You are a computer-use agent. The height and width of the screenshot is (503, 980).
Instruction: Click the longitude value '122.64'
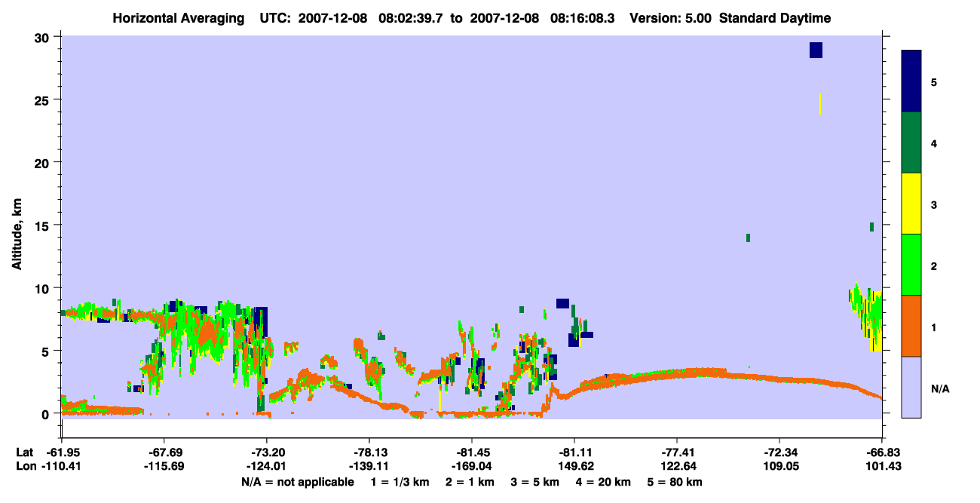[677, 467]
